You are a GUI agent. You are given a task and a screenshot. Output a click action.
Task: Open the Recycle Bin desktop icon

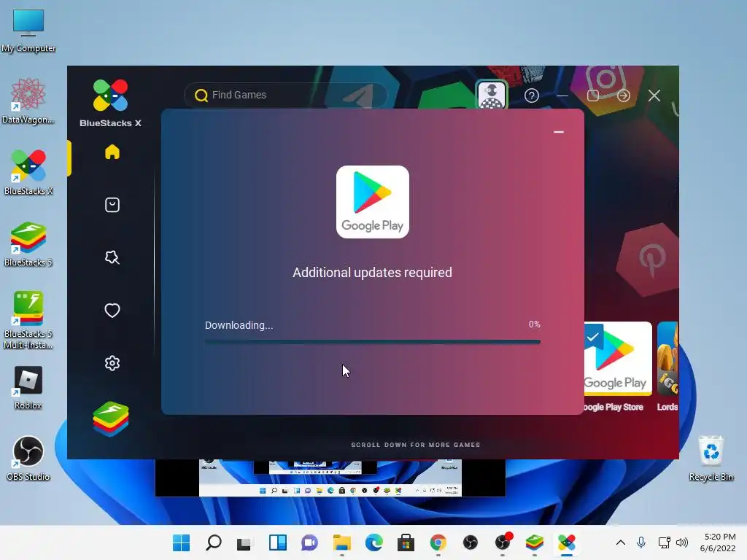coord(711,458)
